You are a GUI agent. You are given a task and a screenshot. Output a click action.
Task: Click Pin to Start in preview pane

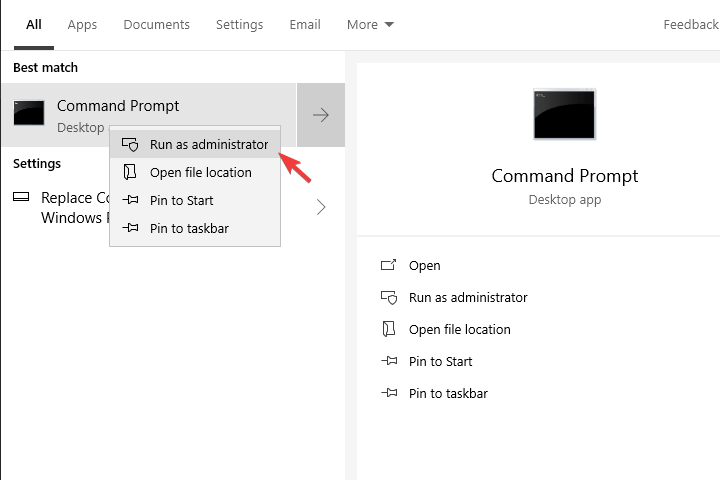pos(440,361)
